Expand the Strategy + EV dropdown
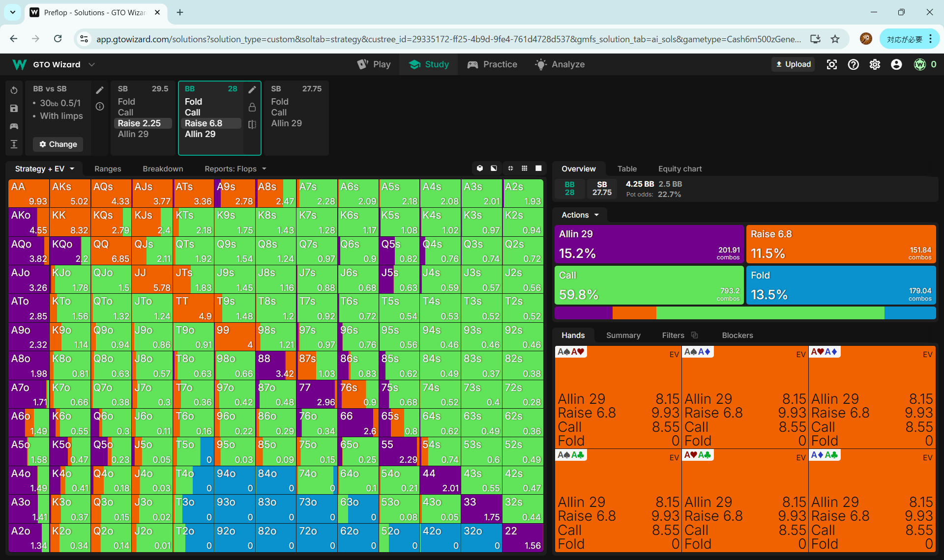 point(44,168)
